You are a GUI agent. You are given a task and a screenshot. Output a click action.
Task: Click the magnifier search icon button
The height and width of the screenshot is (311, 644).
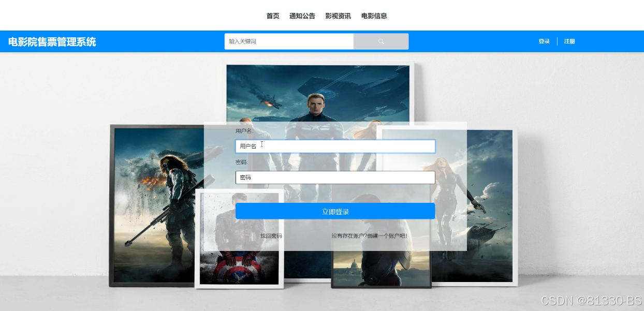pyautogui.click(x=381, y=41)
